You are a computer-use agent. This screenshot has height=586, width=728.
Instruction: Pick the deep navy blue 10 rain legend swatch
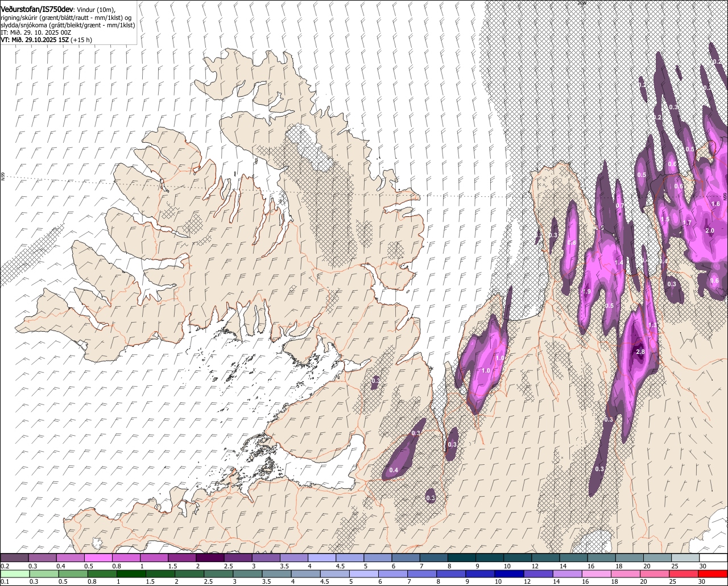(x=510, y=573)
